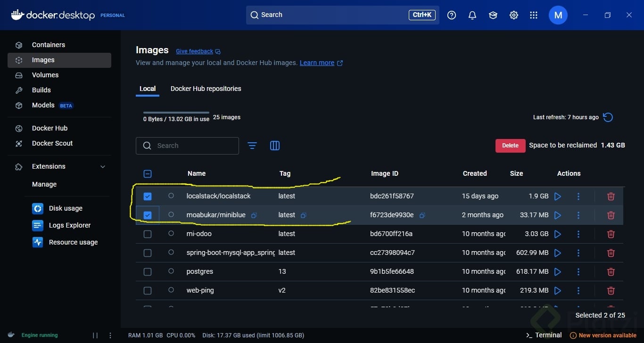644x343 pixels.
Task: Open the Models beta view
Action: click(x=59, y=105)
